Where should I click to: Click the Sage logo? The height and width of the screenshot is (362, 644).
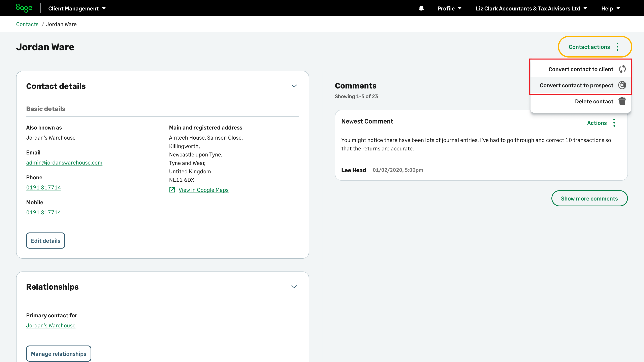pyautogui.click(x=24, y=8)
